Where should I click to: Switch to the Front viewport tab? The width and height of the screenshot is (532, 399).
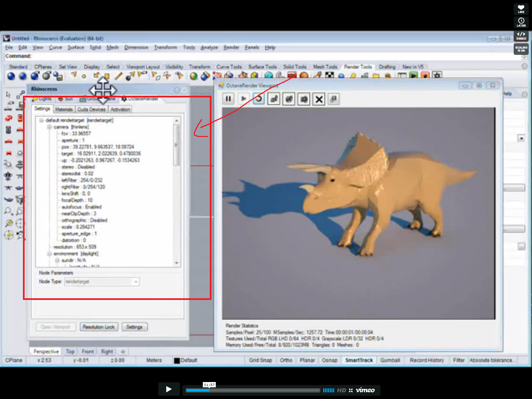point(88,351)
